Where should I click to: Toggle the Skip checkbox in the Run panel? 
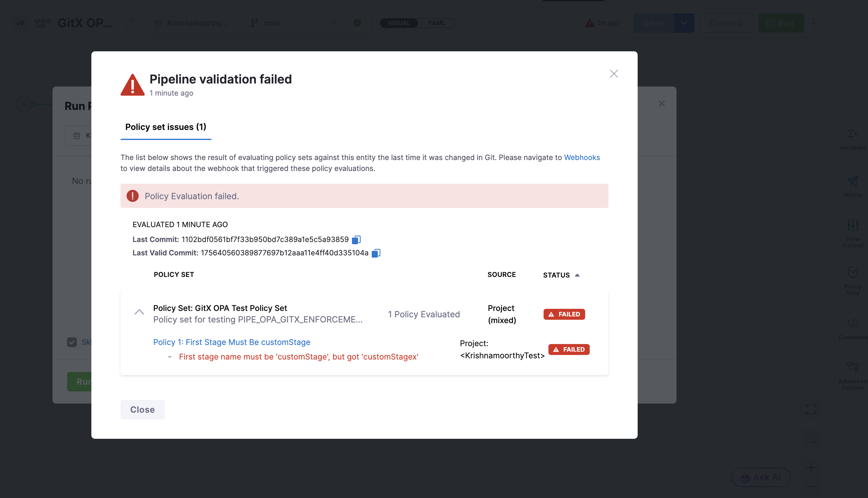click(72, 342)
